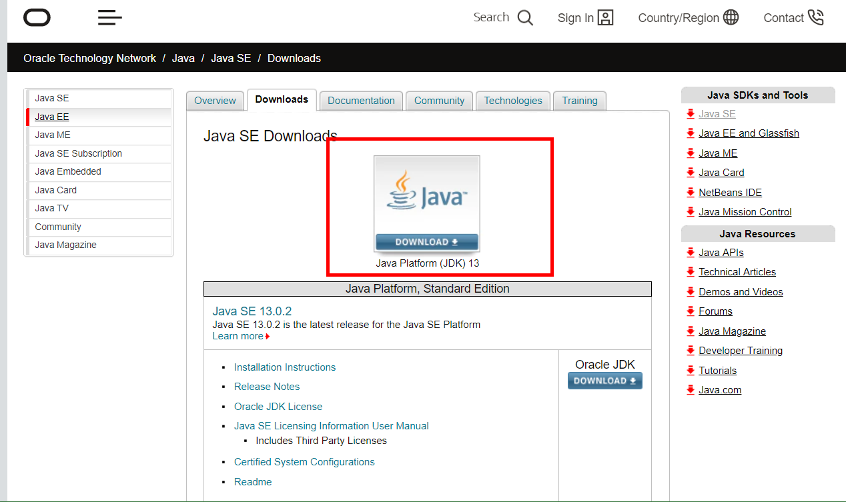This screenshot has height=504, width=846.
Task: Click the Contact phone icon
Action: [816, 18]
